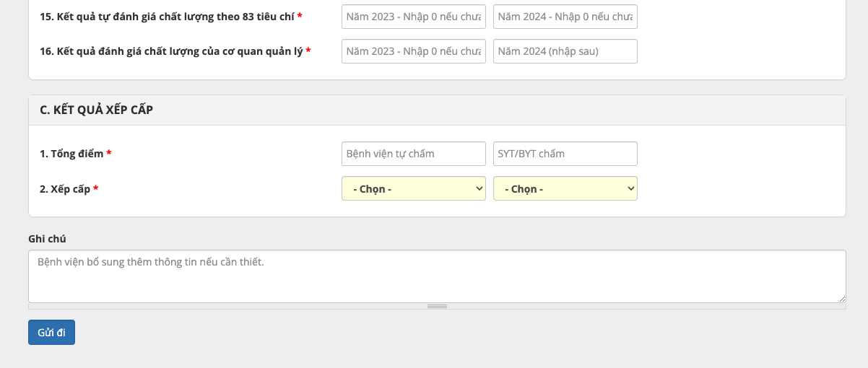
Task: Open the hospital self-rated Xếp cấp dropdown
Action: (413, 188)
